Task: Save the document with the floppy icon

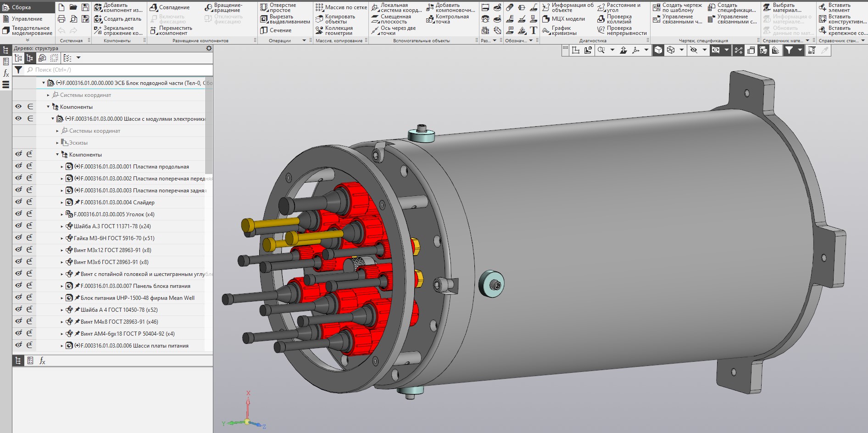Action: pos(85,7)
